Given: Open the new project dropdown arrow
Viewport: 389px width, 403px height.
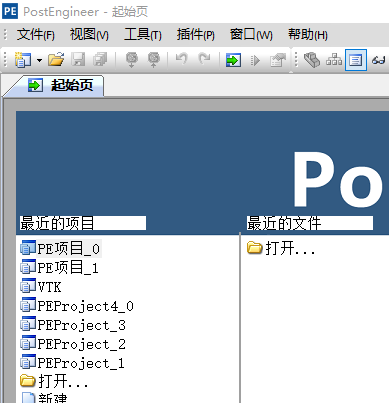Looking at the screenshot, I should tap(39, 60).
